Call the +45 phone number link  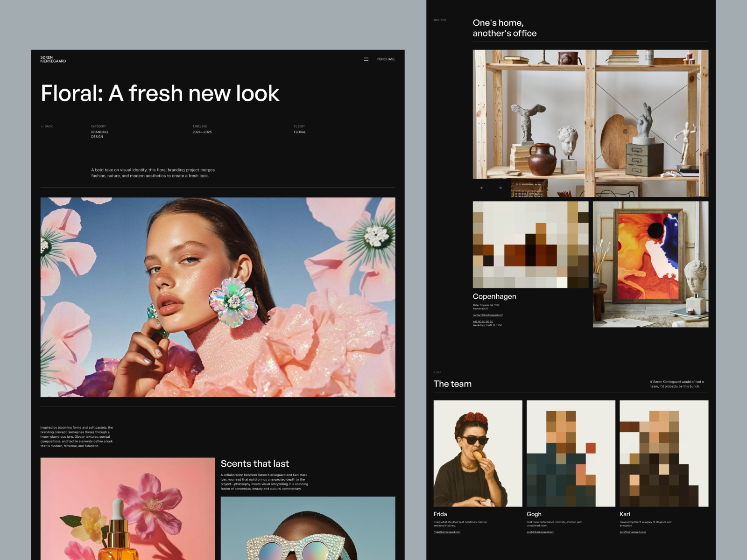pos(483,322)
